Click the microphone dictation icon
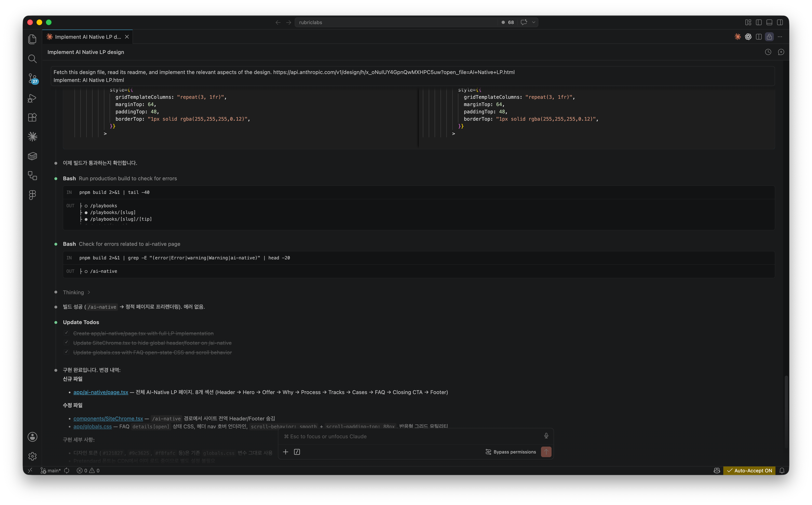Viewport: 812px width, 505px height. [x=546, y=435]
